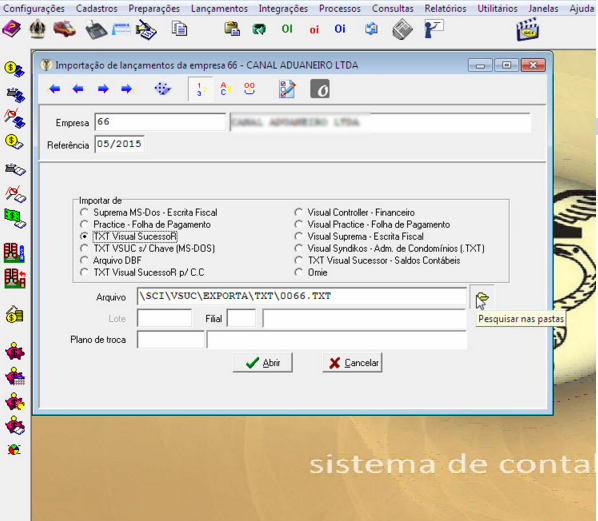Open the Processos menu
Screen dimensions: 598x521
click(x=339, y=8)
